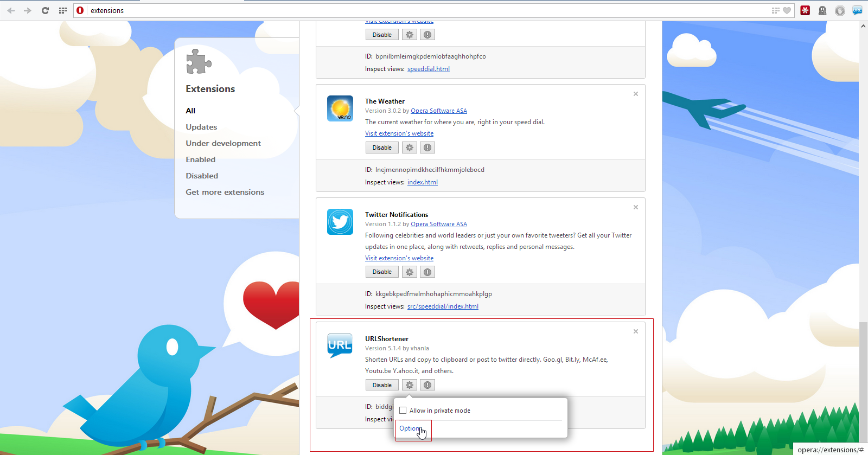Viewport: 868px width, 455px height.
Task: Remove the URLShortener extension
Action: (x=636, y=331)
